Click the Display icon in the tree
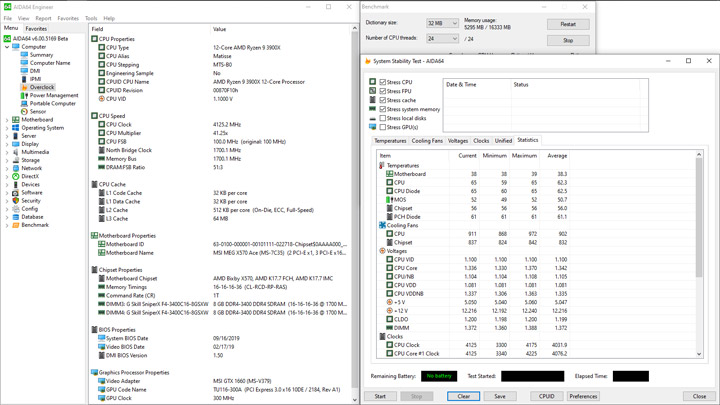The width and height of the screenshot is (720, 405). (x=16, y=144)
